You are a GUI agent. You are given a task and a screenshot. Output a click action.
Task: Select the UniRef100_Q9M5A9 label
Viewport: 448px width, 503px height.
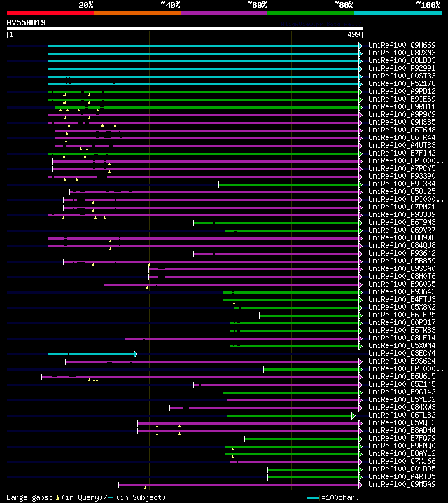pyautogui.click(x=402, y=484)
